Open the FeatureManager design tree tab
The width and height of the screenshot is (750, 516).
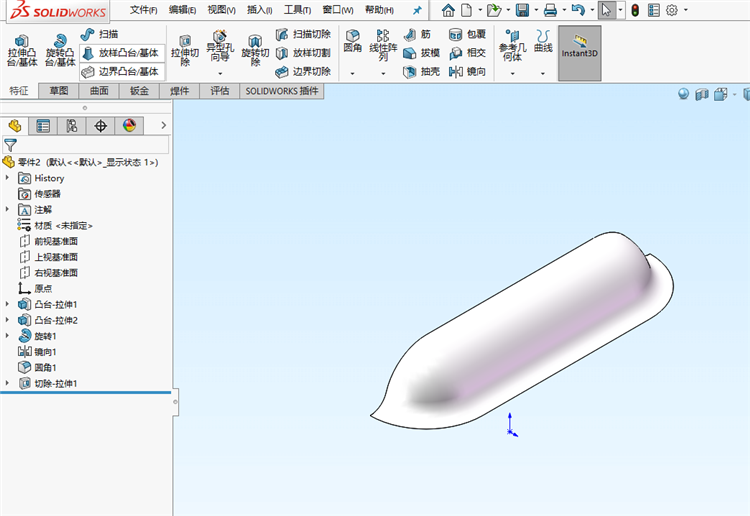click(x=14, y=126)
